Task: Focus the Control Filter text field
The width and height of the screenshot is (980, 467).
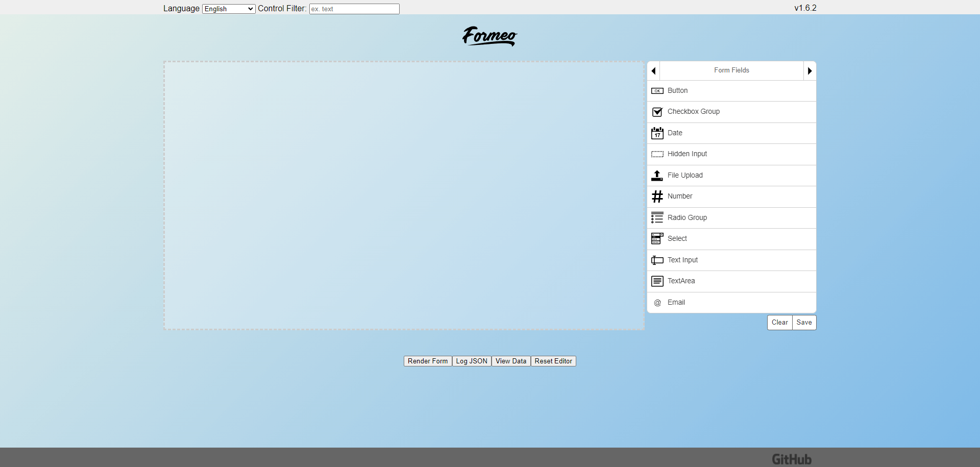Action: tap(354, 9)
